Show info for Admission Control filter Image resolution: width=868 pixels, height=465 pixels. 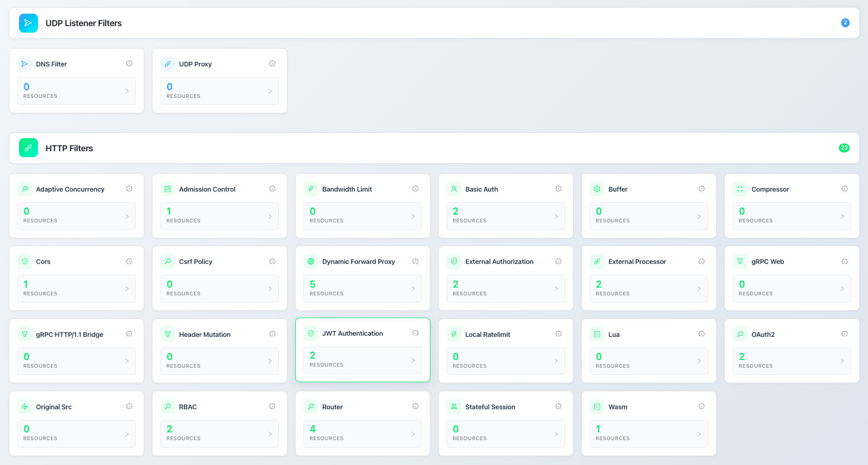click(273, 189)
